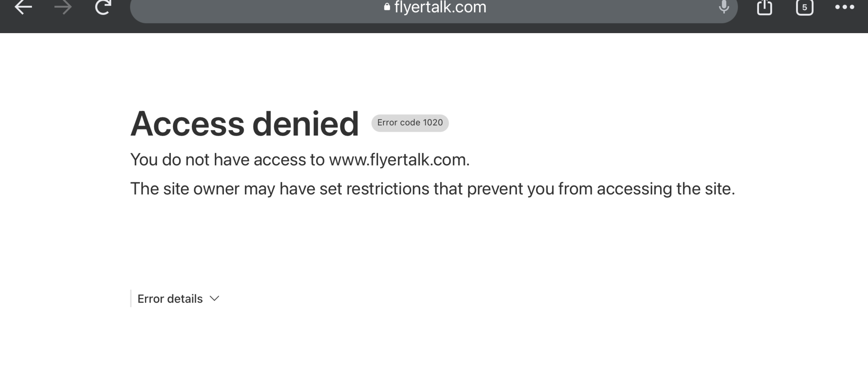
Task: Go back to the previous page
Action: click(x=23, y=7)
